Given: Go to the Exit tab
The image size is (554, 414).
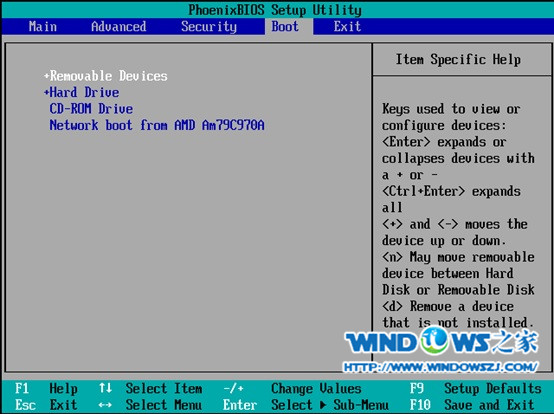Looking at the screenshot, I should coord(347,26).
